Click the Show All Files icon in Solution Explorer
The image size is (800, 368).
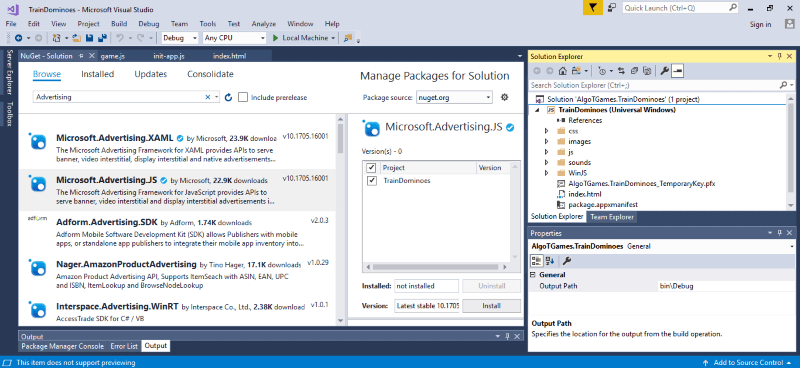click(x=647, y=71)
